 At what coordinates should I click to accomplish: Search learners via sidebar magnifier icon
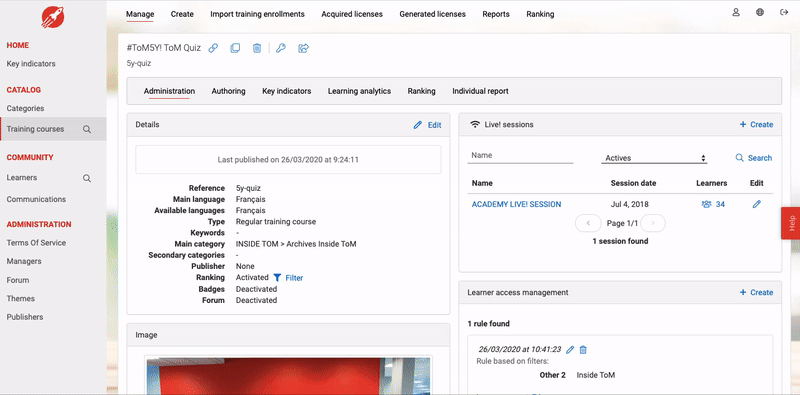point(87,178)
